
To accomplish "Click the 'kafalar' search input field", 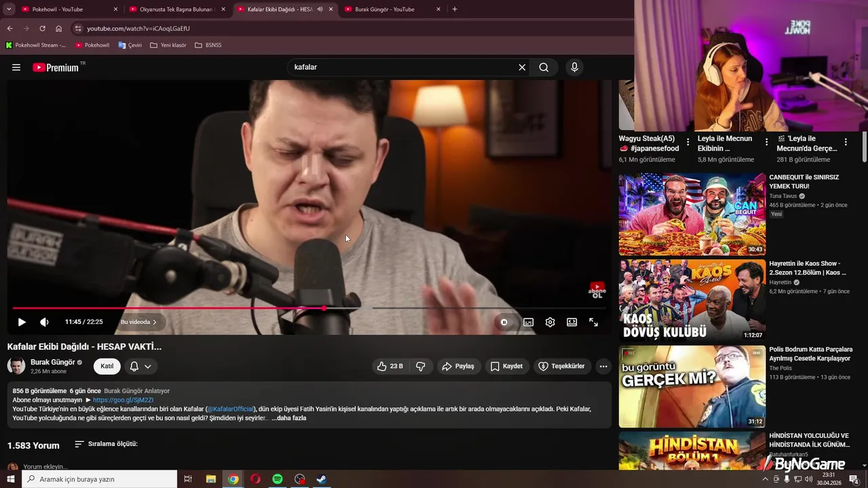I will (x=403, y=67).
